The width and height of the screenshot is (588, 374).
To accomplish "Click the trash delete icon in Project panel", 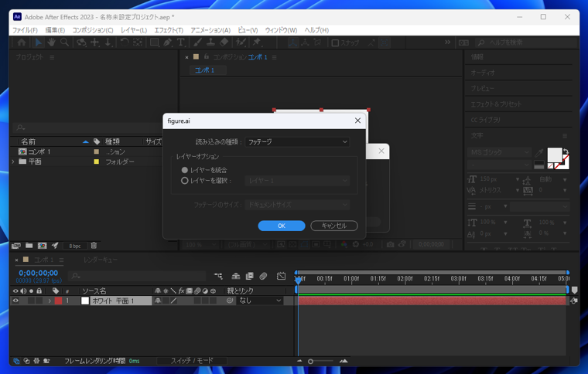I will [x=94, y=246].
